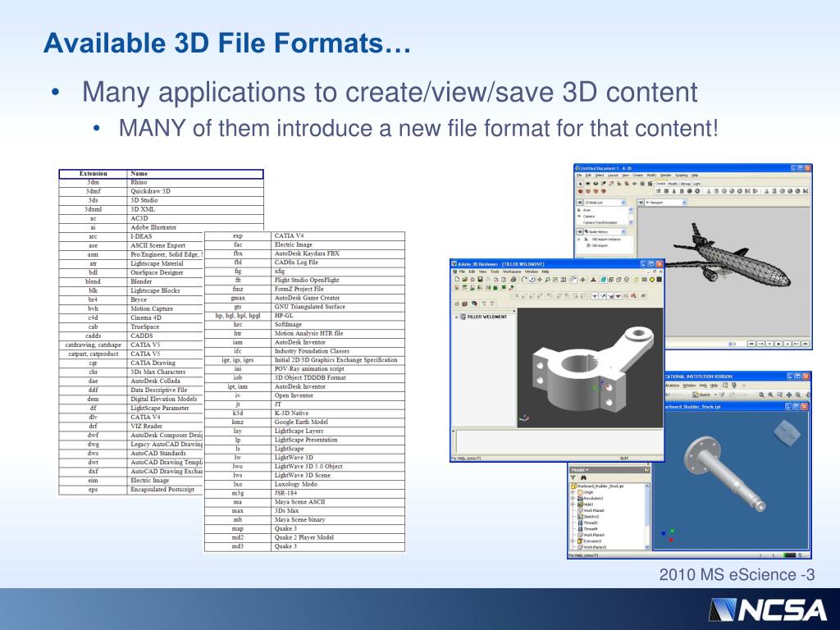
Task: Switch to Modify tab in K-3D toolbar
Action: tap(673, 183)
